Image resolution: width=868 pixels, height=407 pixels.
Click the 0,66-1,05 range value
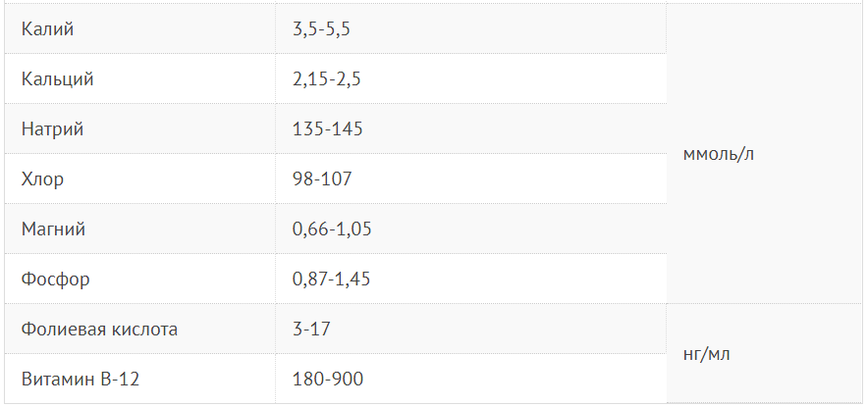pyautogui.click(x=331, y=229)
